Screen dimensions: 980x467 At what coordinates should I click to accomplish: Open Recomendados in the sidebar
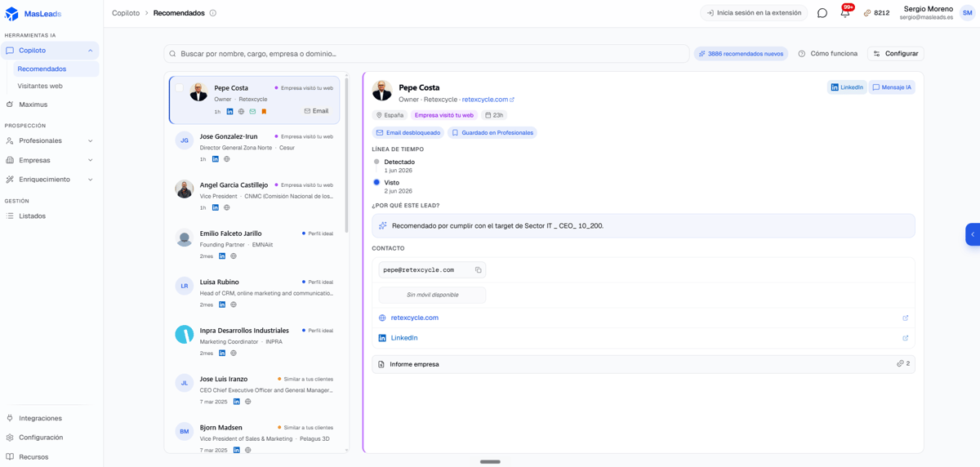tap(57, 69)
